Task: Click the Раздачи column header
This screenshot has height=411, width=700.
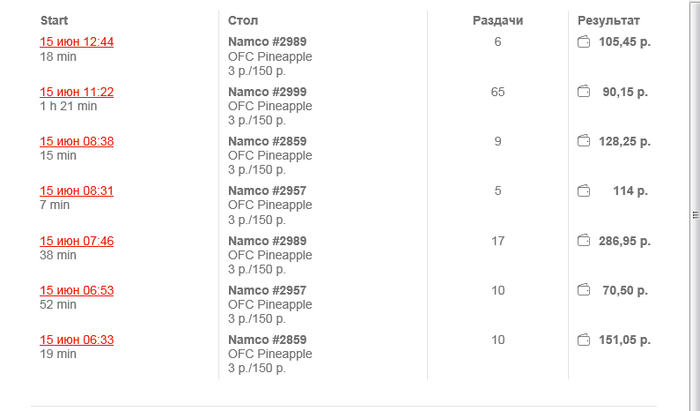Action: click(498, 20)
